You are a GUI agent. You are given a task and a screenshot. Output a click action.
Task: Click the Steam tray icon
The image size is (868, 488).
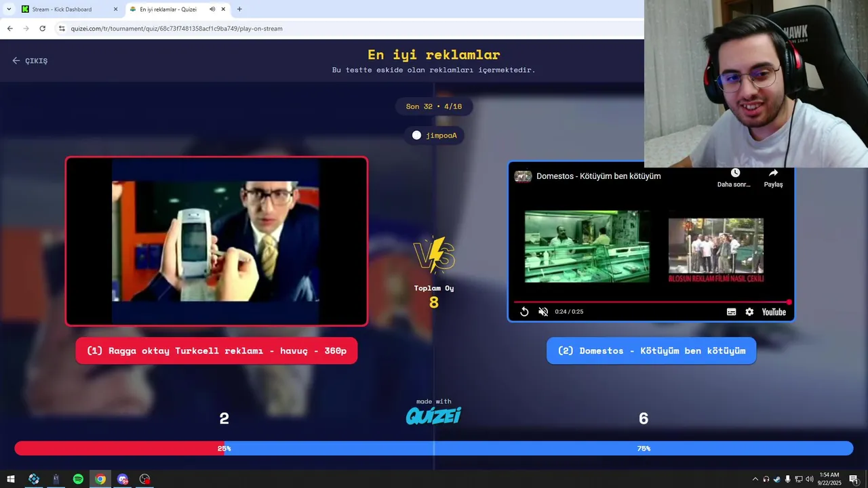(x=777, y=479)
